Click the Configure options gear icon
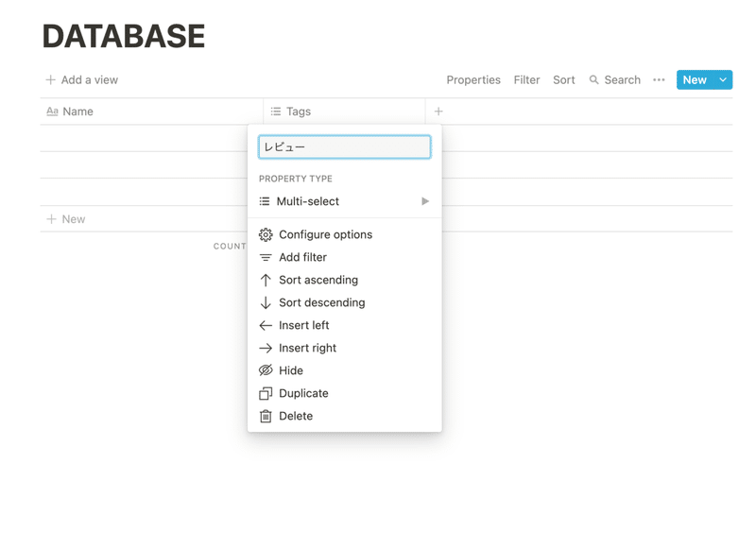 click(x=266, y=234)
